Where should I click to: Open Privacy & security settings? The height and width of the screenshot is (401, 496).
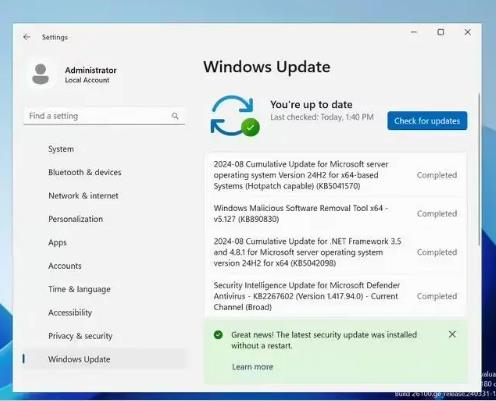point(80,336)
